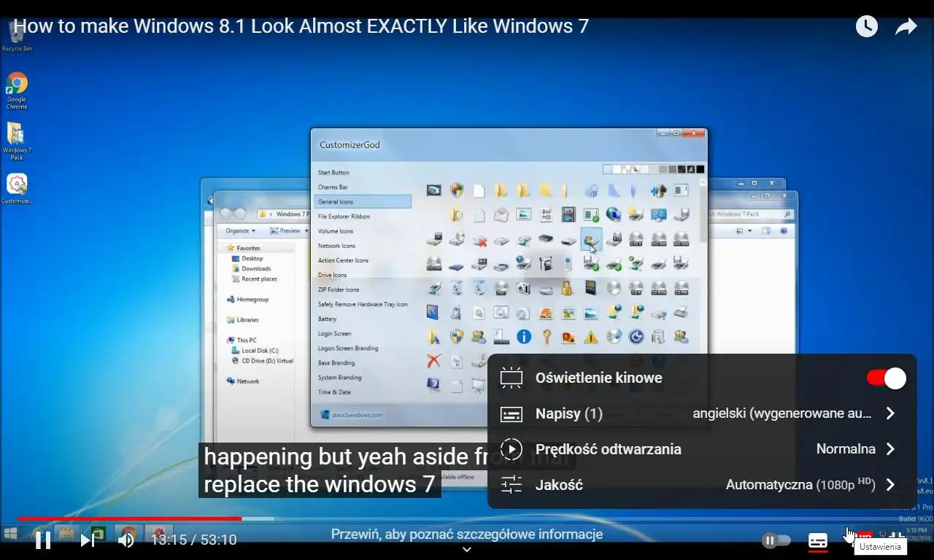
Task: Turn off the Oświetlenie kinowe switch
Action: pos(886,378)
